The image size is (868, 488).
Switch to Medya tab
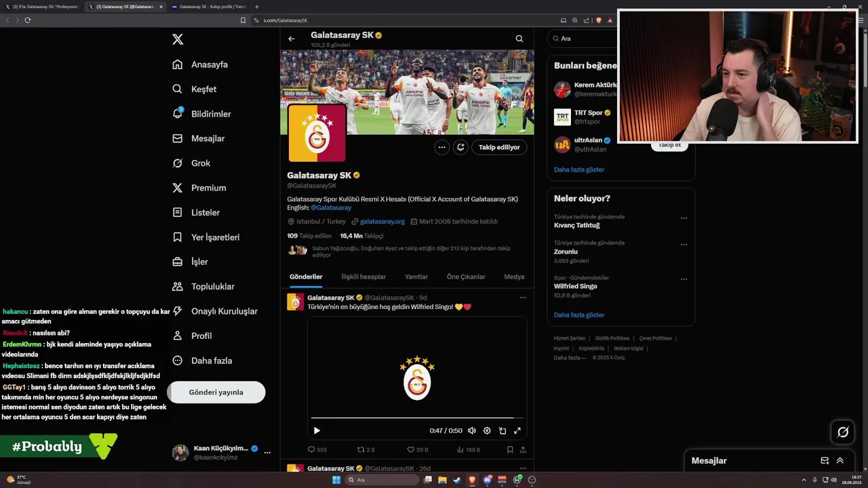pos(514,277)
